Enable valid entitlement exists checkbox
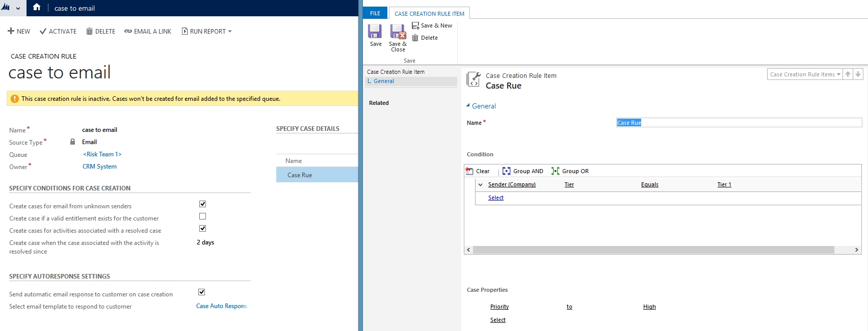This screenshot has width=868, height=331. pyautogui.click(x=202, y=216)
